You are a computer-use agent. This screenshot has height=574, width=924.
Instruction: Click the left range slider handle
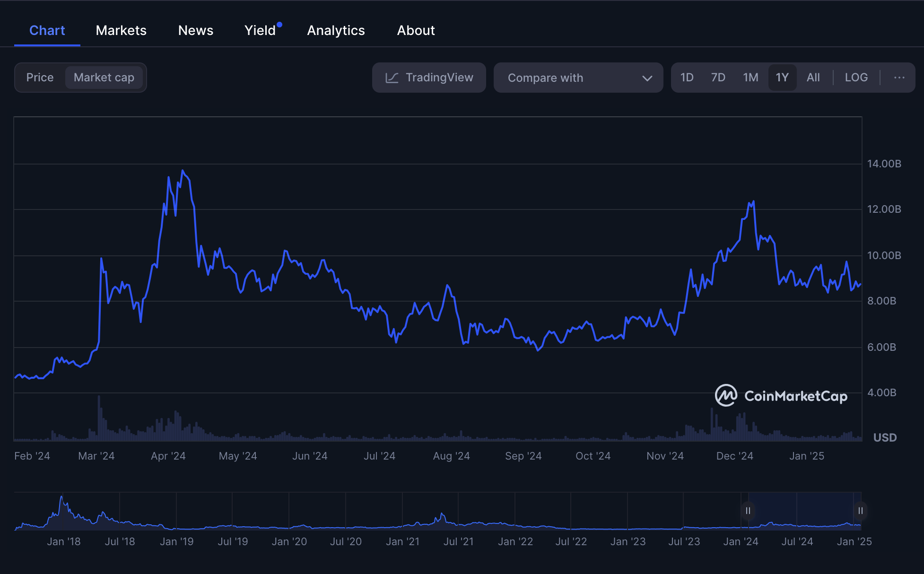(x=748, y=511)
